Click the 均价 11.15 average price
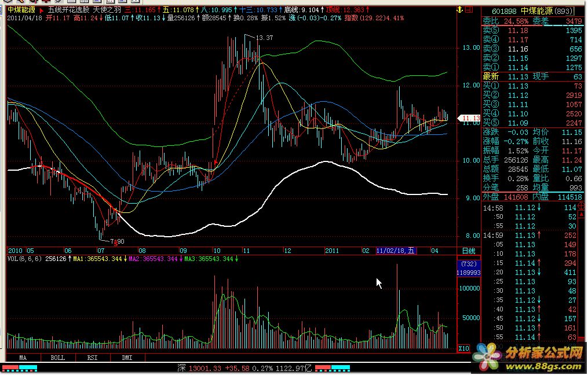The height and width of the screenshot is (375, 588). click(572, 133)
